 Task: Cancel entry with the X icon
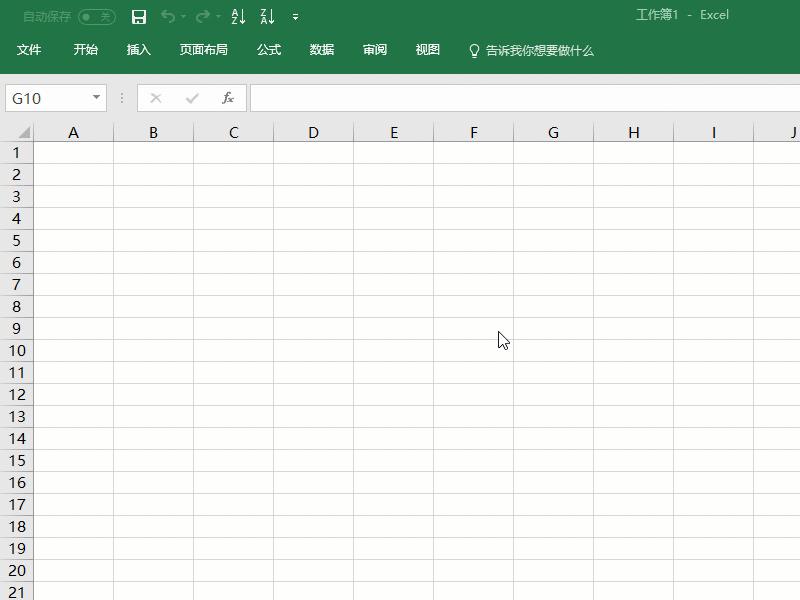[x=155, y=98]
